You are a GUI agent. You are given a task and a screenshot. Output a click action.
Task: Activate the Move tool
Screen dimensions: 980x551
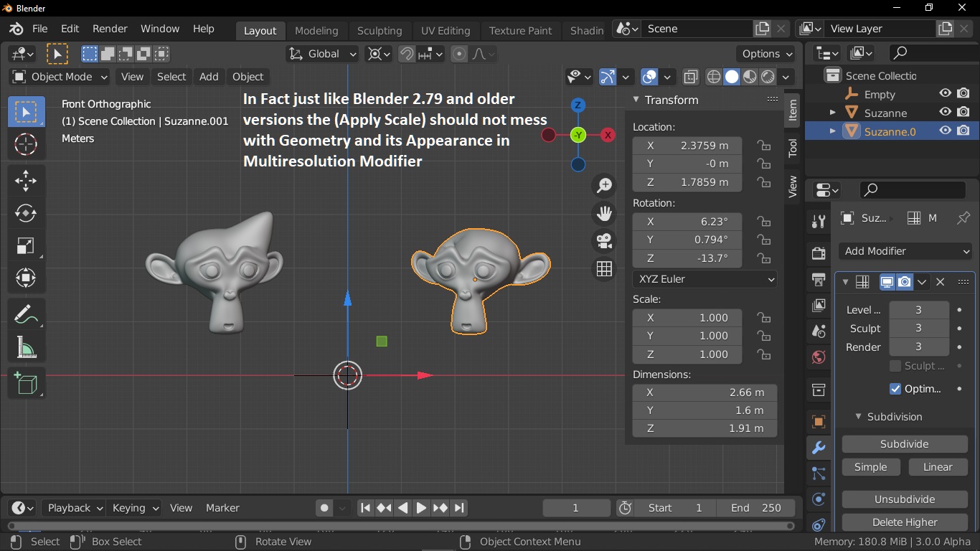click(x=26, y=181)
